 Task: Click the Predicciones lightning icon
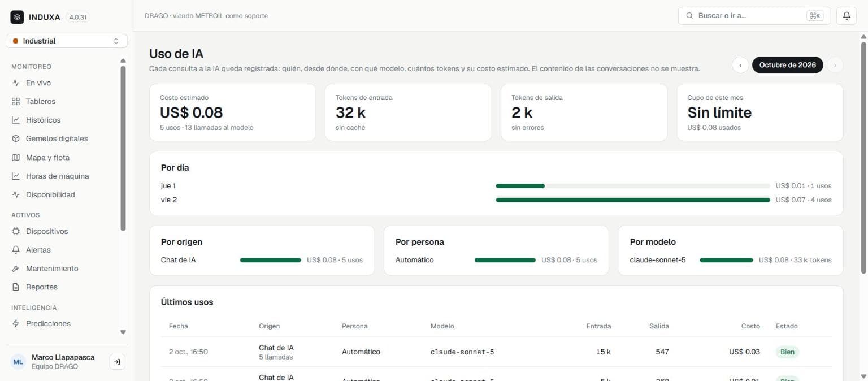coord(16,324)
